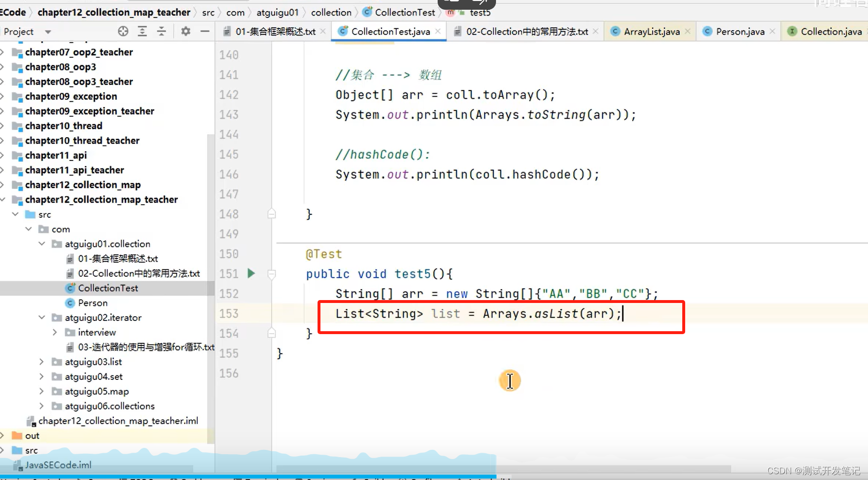Click the locate current file target icon
Viewport: 868px width, 480px height.
coord(123,32)
